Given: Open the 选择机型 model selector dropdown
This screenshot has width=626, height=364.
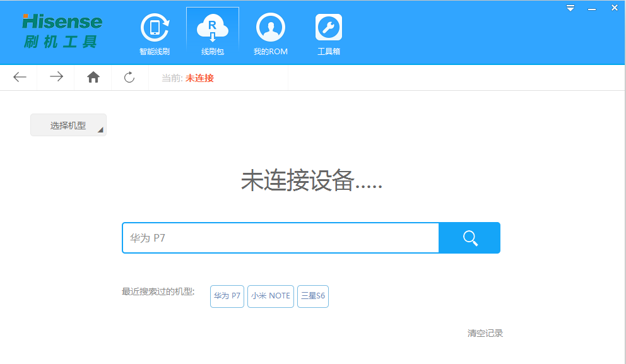Looking at the screenshot, I should click(x=68, y=125).
